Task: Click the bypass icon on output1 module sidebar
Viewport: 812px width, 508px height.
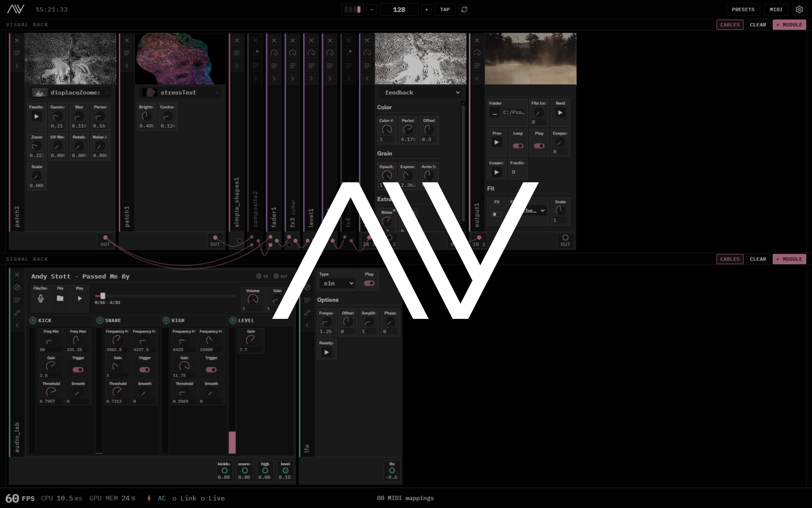Action: click(477, 53)
